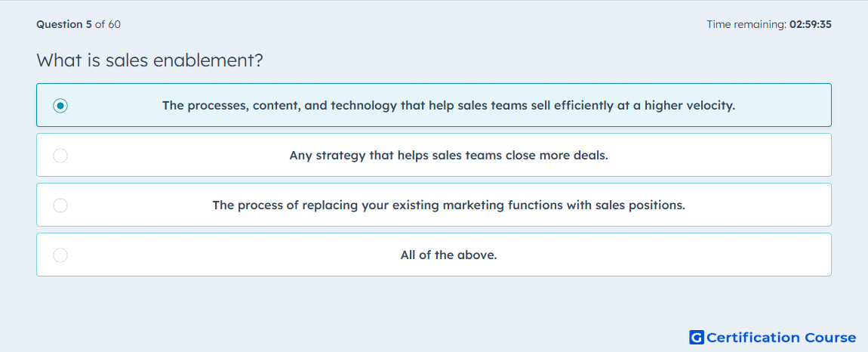Click the 'Time remaining:' label

pyautogui.click(x=746, y=24)
